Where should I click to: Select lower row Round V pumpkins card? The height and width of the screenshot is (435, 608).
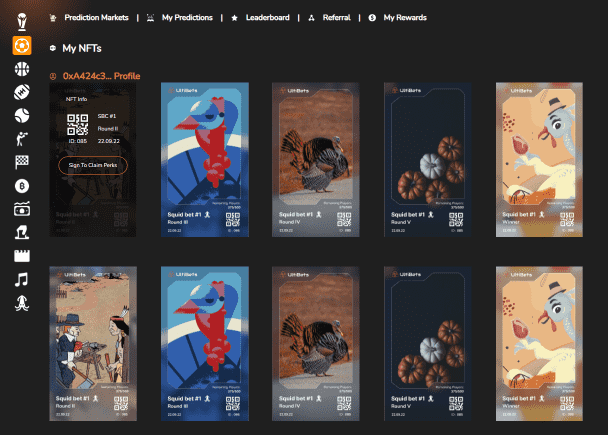[x=427, y=344]
